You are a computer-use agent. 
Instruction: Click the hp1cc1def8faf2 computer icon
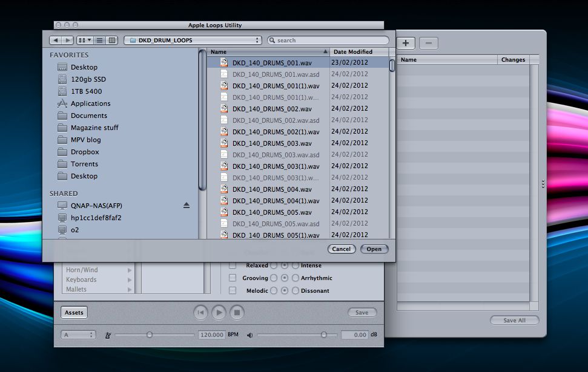pyautogui.click(x=62, y=218)
